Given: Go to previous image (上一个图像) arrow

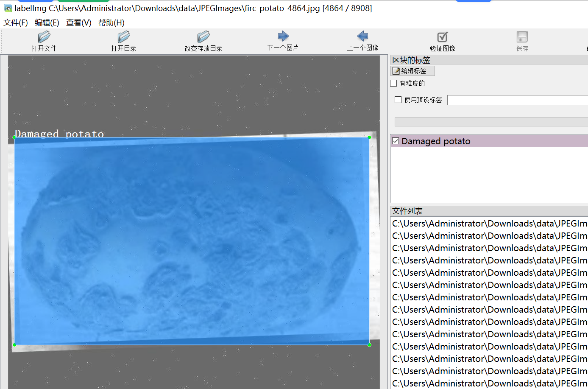Looking at the screenshot, I should 362,36.
